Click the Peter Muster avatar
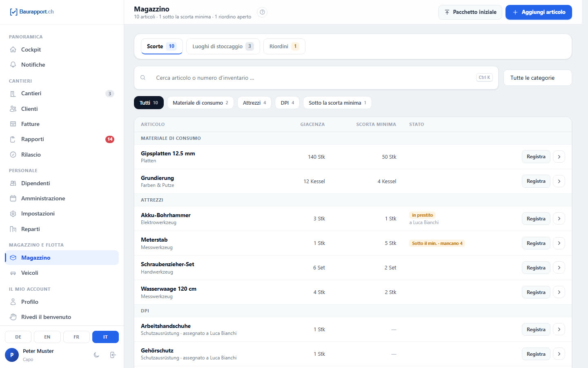588x368 pixels. pyautogui.click(x=12, y=355)
